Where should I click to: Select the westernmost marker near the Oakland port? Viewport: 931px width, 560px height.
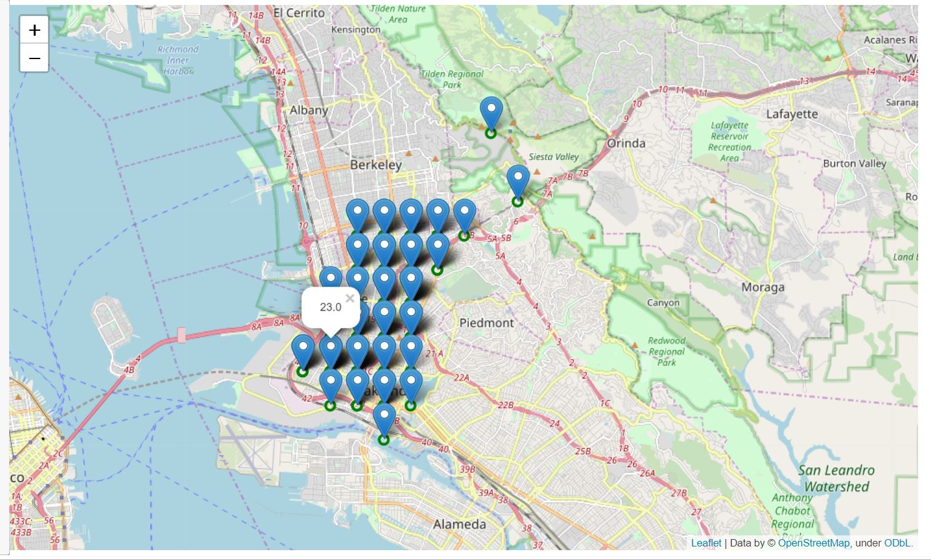click(x=302, y=351)
